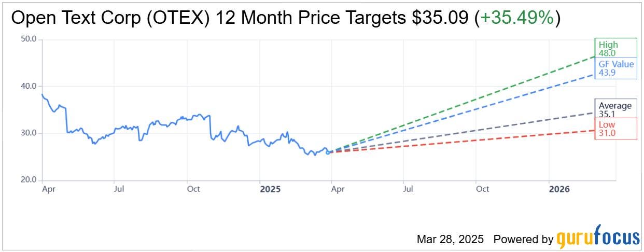Click the circle marker at current price
This screenshot has height=252, width=644.
pos(327,152)
